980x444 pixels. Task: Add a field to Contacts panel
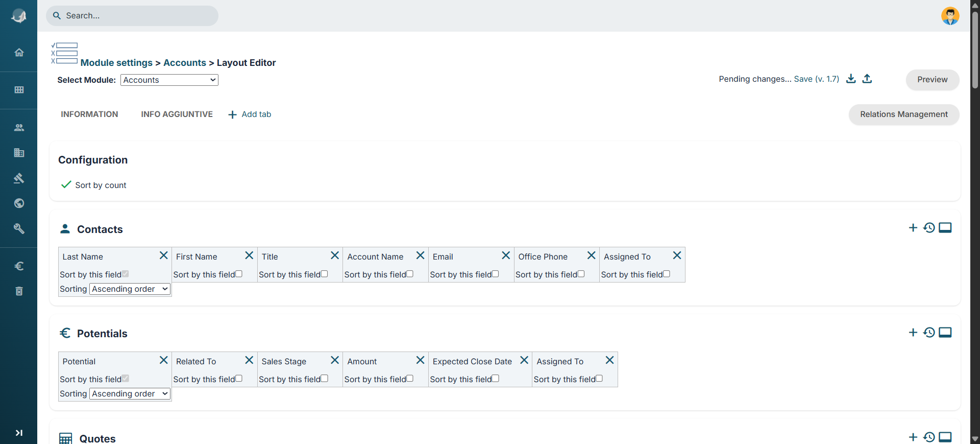[913, 228]
